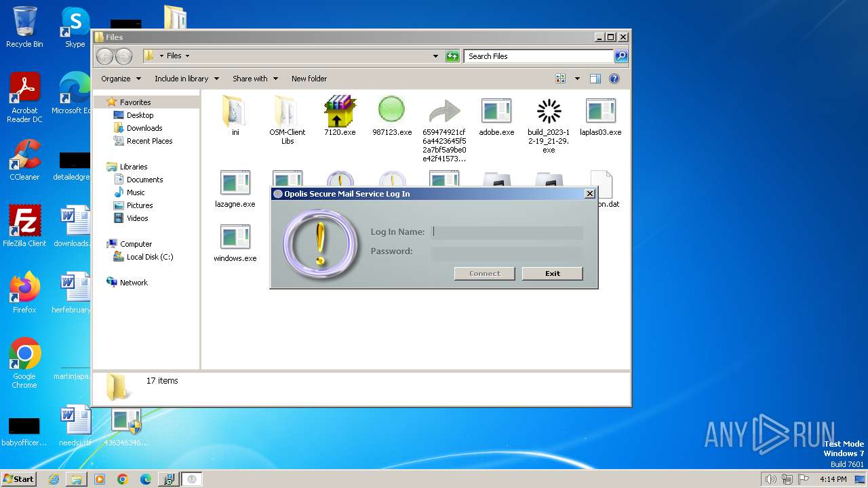
Task: Close the Opolis Secure Mail dialog
Action: coord(589,194)
